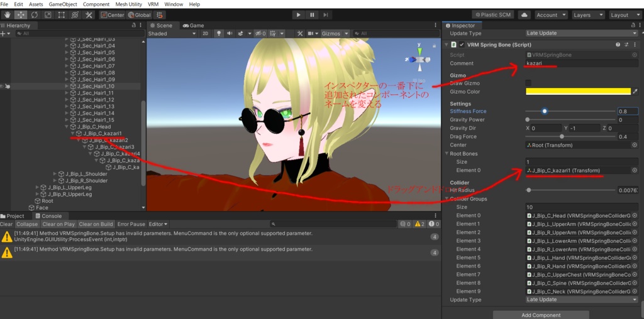Open cloud services icon
Screen dimensions: 644x319
click(x=524, y=15)
